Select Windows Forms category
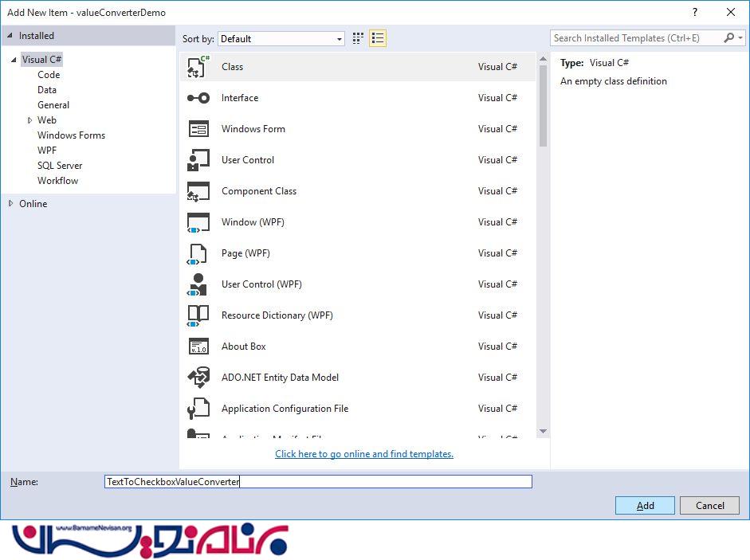Screen dimensions: 750x560 pyautogui.click(x=71, y=135)
